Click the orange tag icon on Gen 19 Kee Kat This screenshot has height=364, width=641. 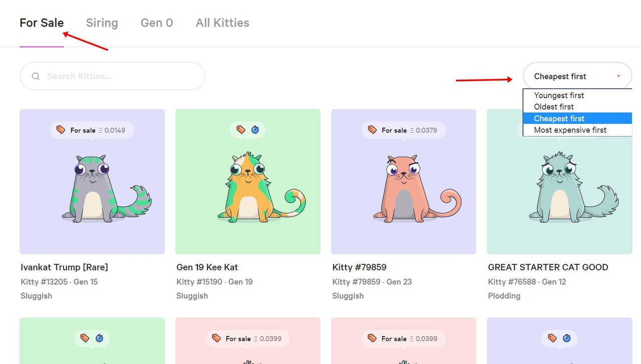click(241, 130)
